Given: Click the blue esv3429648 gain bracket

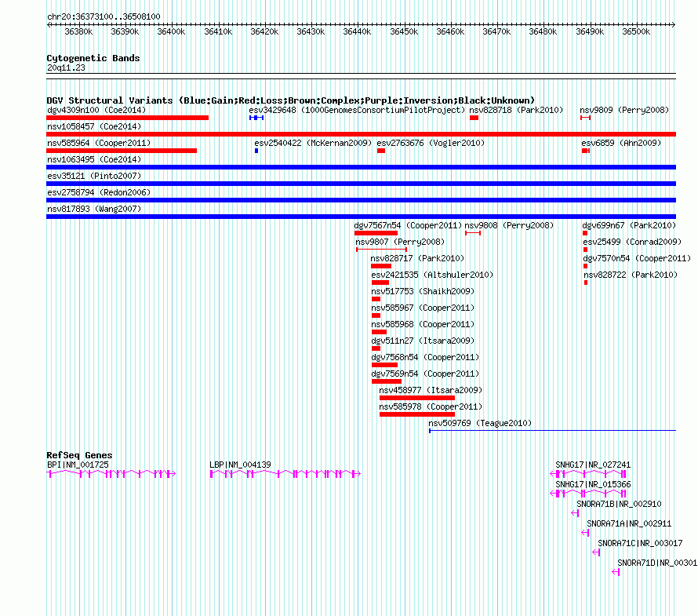Looking at the screenshot, I should tap(256, 118).
